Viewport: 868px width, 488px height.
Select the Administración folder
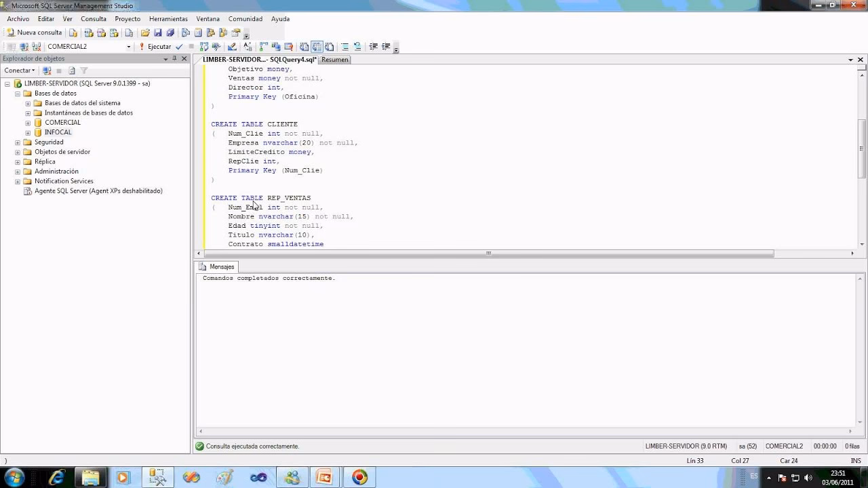click(x=56, y=171)
